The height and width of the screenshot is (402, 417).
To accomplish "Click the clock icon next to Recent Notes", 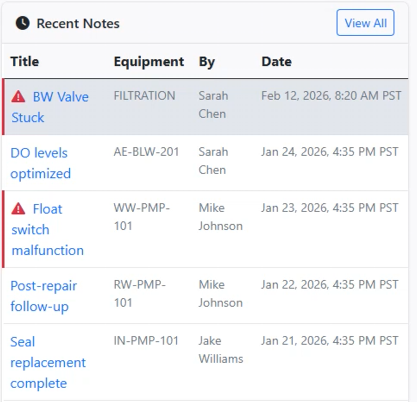I will pos(23,23).
